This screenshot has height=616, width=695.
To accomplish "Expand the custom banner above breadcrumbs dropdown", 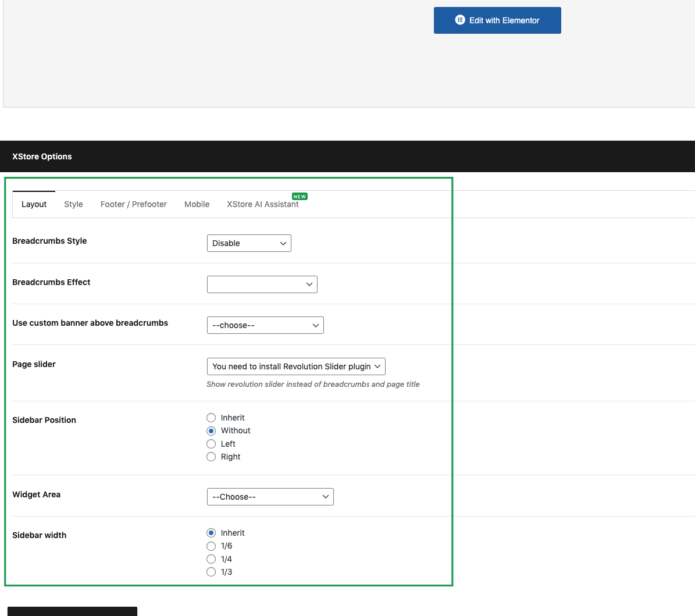I will coord(265,325).
